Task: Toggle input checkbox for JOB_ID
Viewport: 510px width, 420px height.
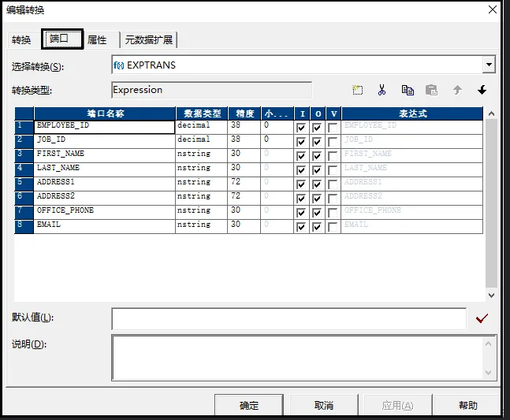Action: [301, 142]
